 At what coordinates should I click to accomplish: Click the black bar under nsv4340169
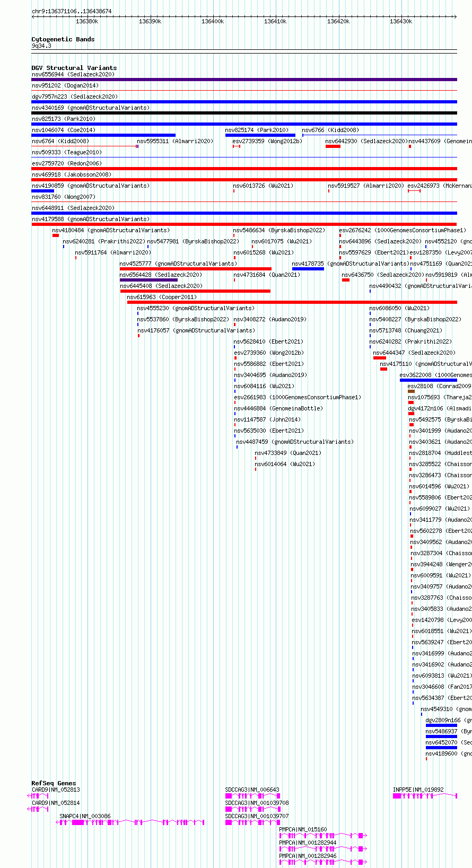pos(244,113)
